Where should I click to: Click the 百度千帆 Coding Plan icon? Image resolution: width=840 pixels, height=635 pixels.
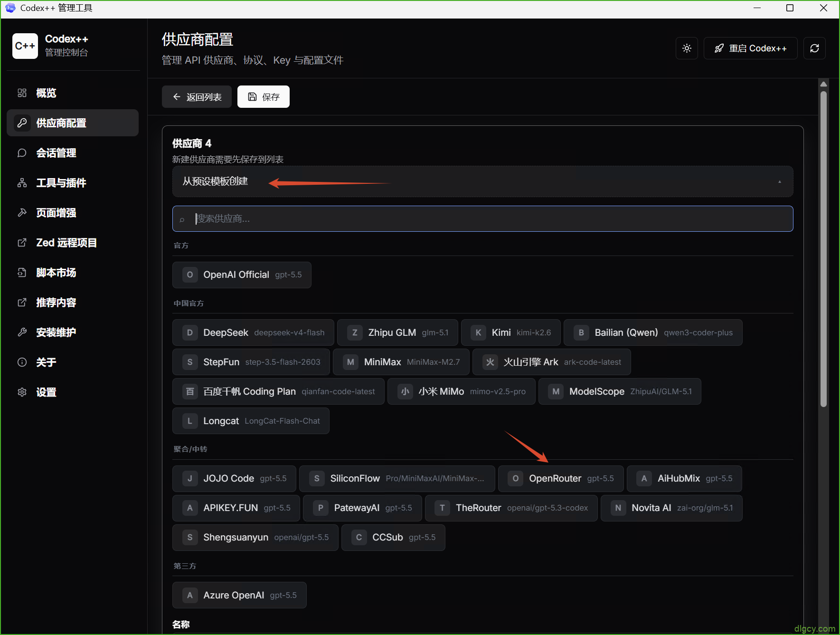[190, 392]
